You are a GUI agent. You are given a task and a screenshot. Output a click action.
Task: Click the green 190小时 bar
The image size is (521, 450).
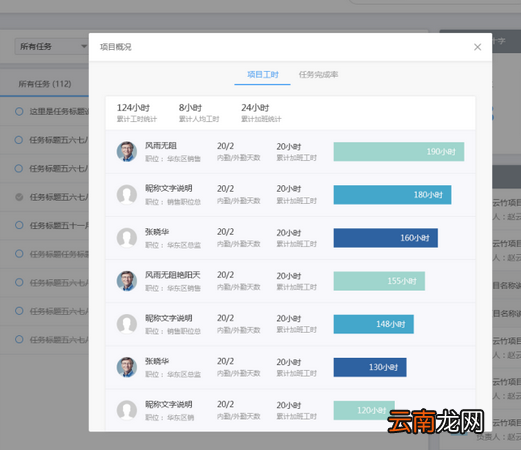coord(399,152)
